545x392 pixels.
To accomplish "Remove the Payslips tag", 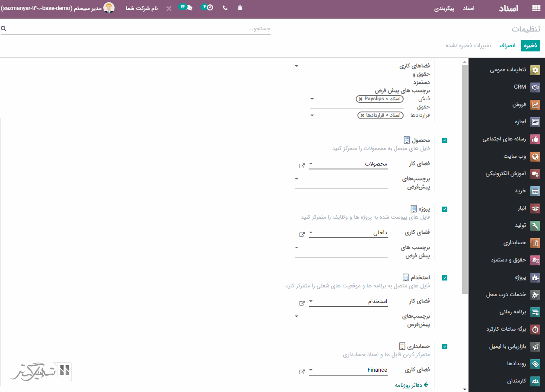I will tap(360, 99).
